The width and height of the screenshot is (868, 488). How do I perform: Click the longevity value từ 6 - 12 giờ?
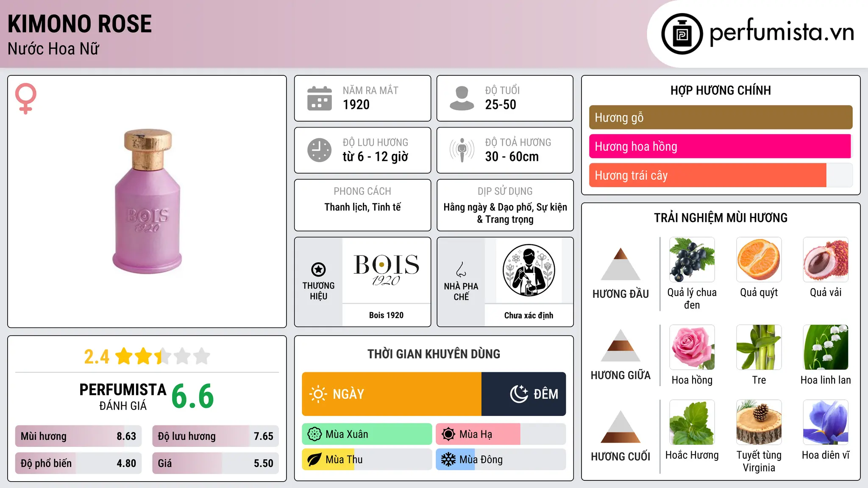[376, 157]
